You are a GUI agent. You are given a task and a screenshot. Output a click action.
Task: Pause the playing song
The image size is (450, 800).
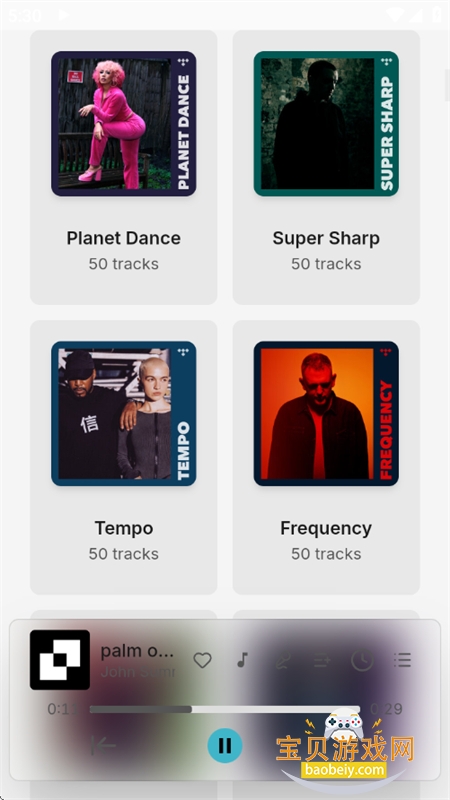225,746
